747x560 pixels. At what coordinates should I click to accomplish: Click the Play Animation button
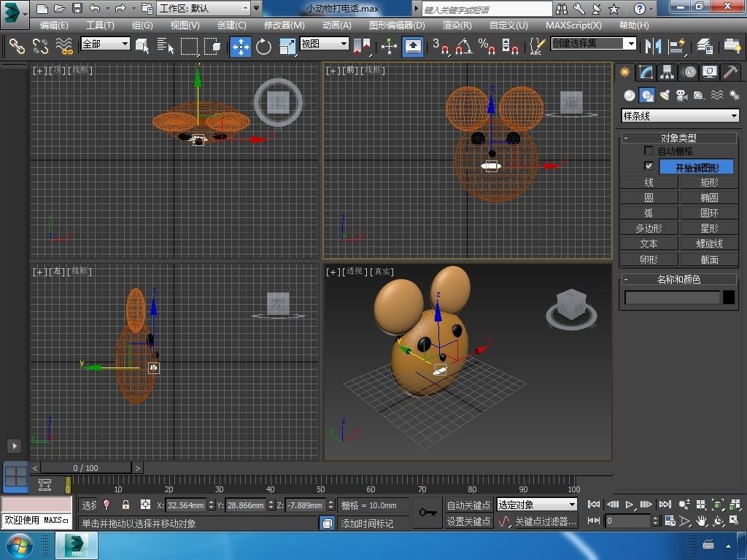pos(630,505)
